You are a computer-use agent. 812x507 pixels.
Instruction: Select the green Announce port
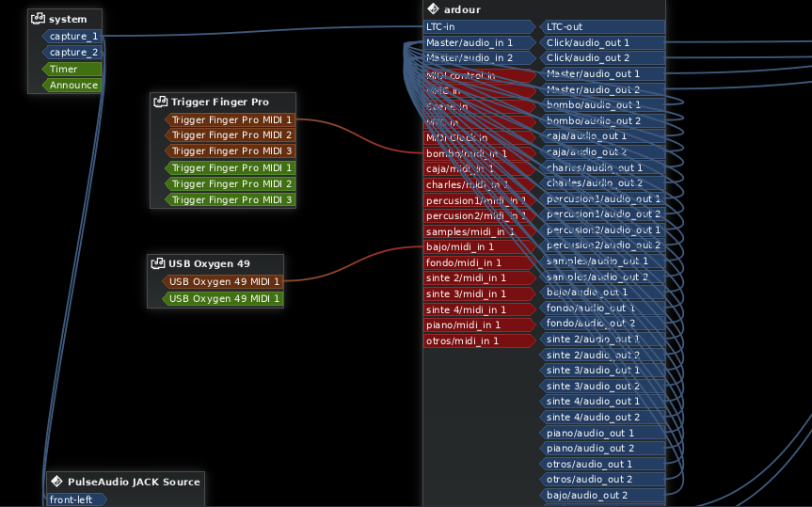(x=73, y=86)
